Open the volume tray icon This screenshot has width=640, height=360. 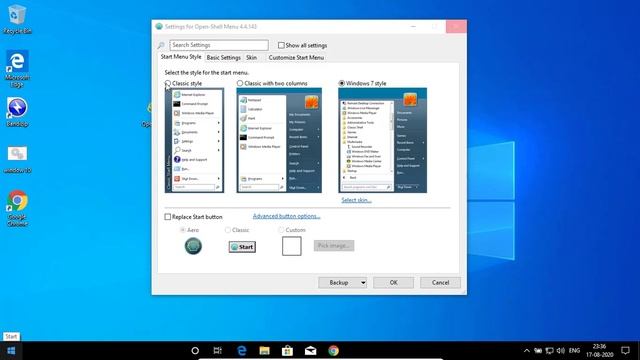(561, 351)
